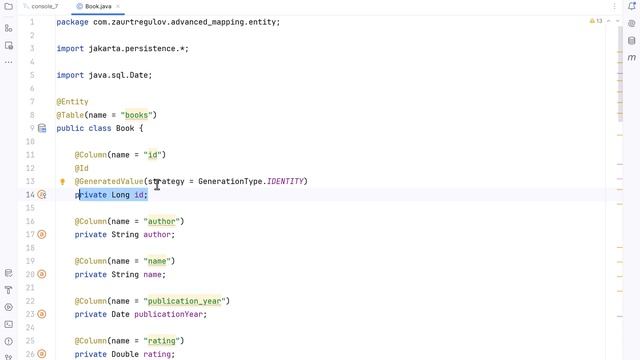Click the 13 warnings inspection indicator
This screenshot has height=360, width=640.
click(x=596, y=21)
